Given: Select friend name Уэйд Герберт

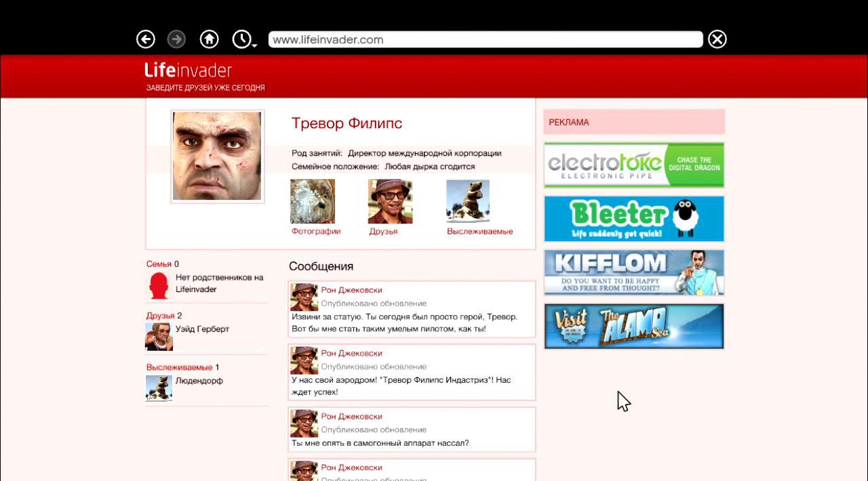Looking at the screenshot, I should point(202,329).
